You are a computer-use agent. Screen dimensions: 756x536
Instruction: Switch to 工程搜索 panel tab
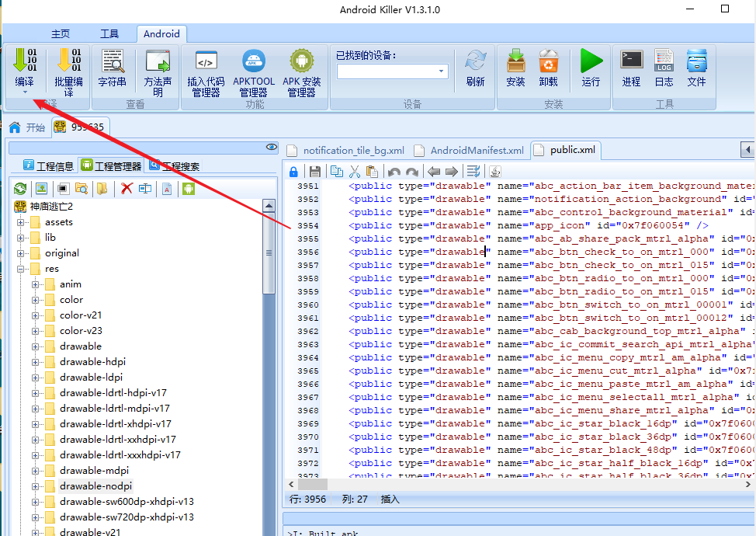pyautogui.click(x=174, y=166)
